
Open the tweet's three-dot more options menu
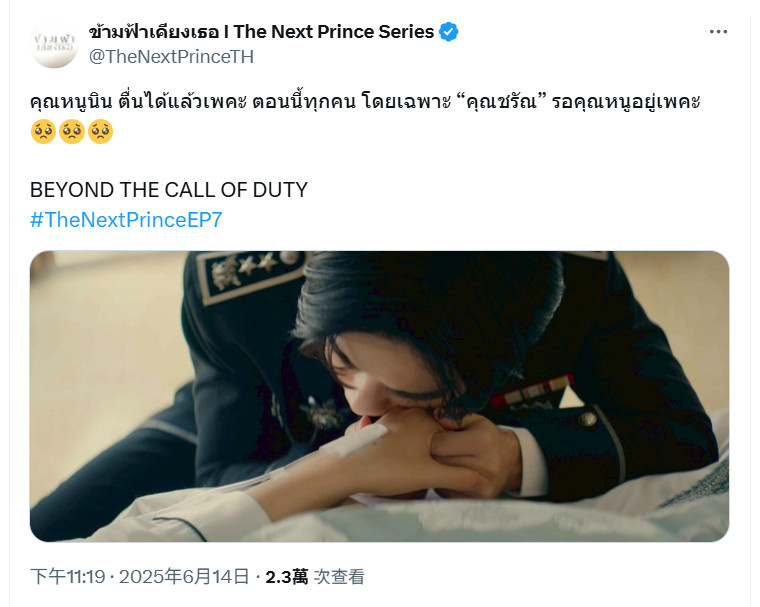click(x=718, y=32)
